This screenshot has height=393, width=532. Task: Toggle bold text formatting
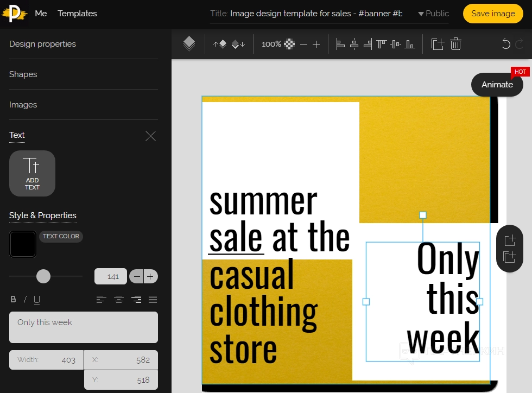14,300
